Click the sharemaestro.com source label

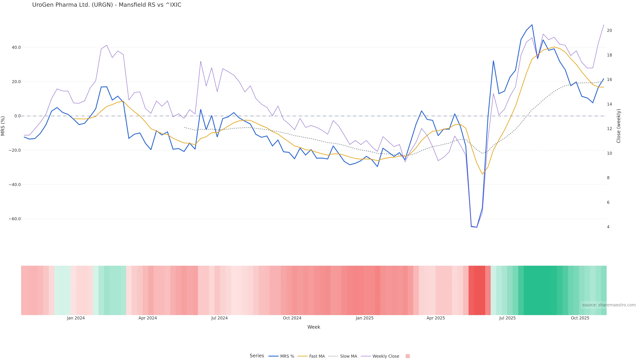pos(609,305)
